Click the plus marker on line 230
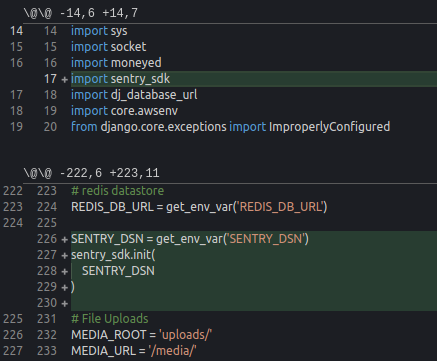This screenshot has height=361, width=437. (65, 303)
